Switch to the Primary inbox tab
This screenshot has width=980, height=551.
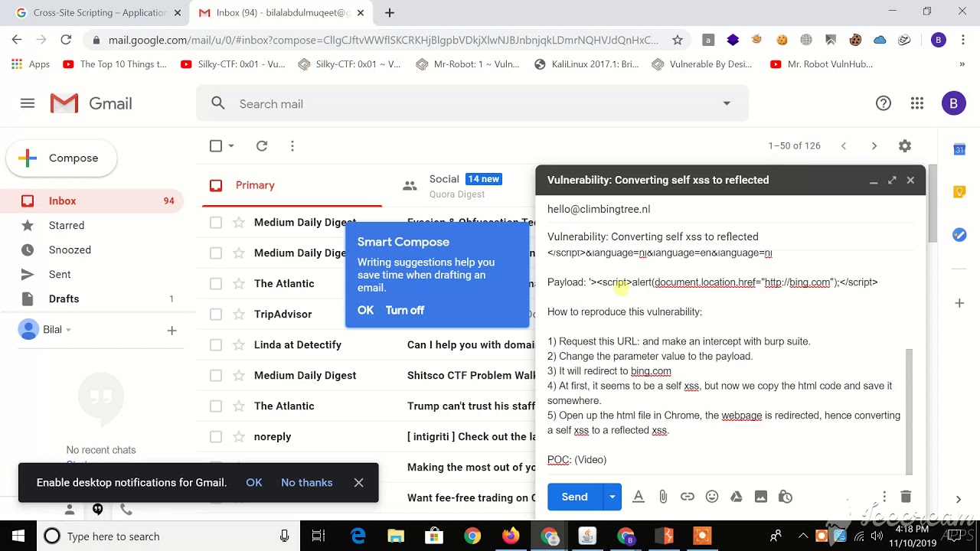pyautogui.click(x=292, y=185)
